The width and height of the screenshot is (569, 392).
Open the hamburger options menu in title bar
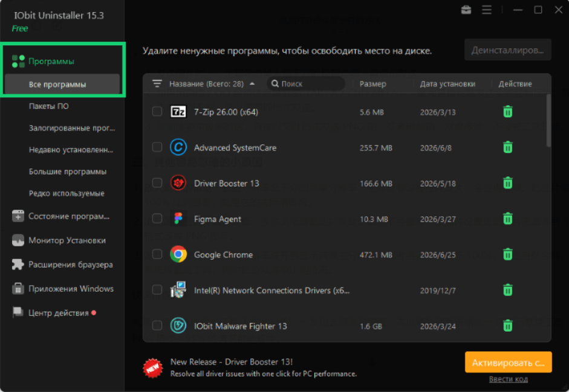click(487, 10)
